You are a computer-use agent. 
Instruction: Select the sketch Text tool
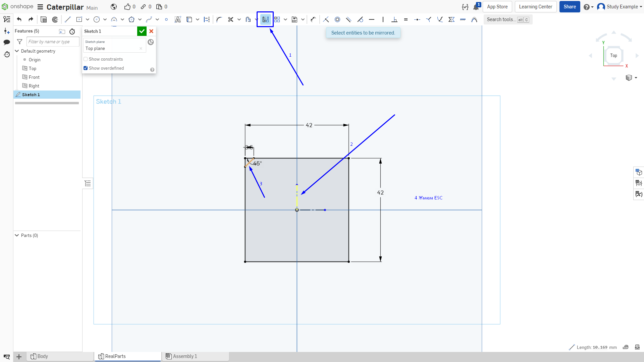click(x=178, y=19)
